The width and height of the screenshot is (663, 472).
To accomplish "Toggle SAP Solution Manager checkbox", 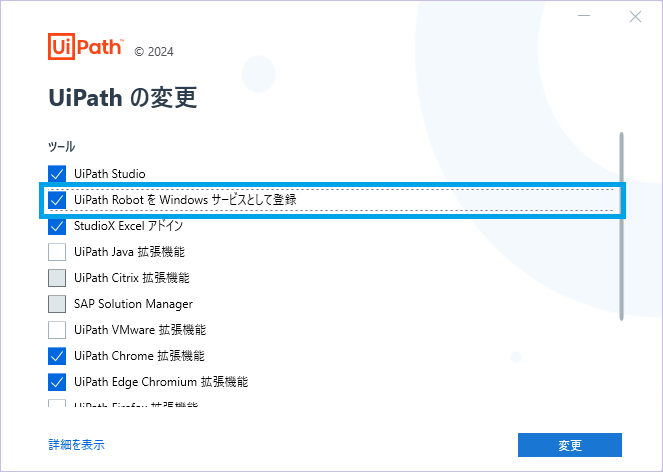I will coord(57,304).
